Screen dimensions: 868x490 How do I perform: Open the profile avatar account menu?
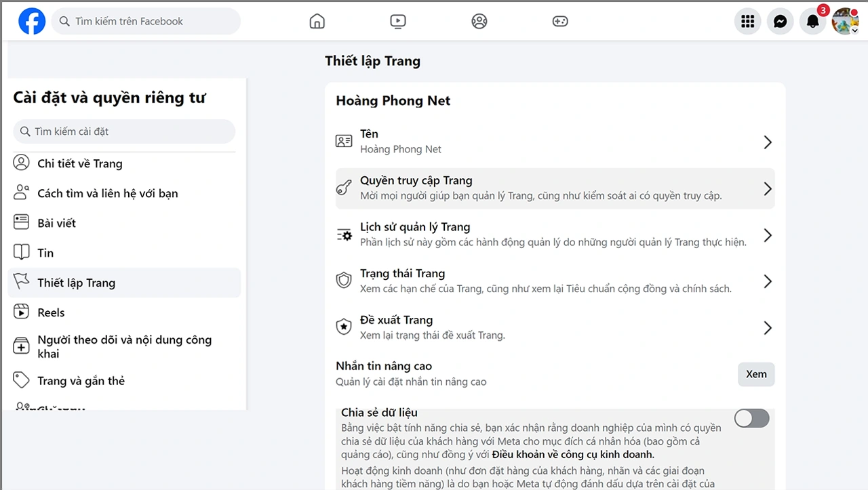(x=846, y=22)
